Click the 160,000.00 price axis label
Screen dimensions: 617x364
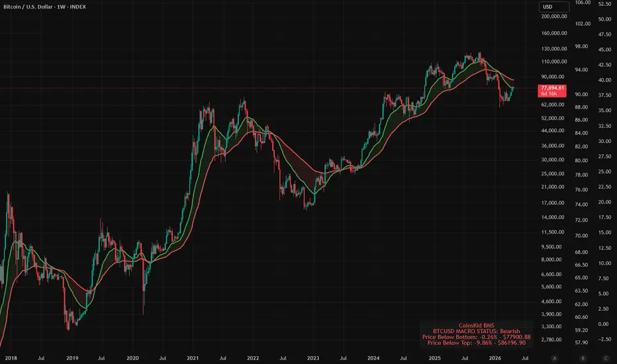pos(554,34)
